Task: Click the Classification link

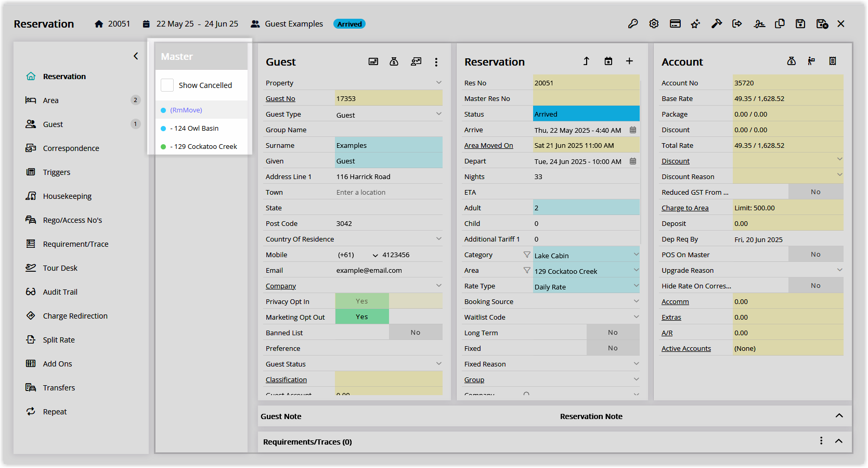Action: [x=286, y=380]
